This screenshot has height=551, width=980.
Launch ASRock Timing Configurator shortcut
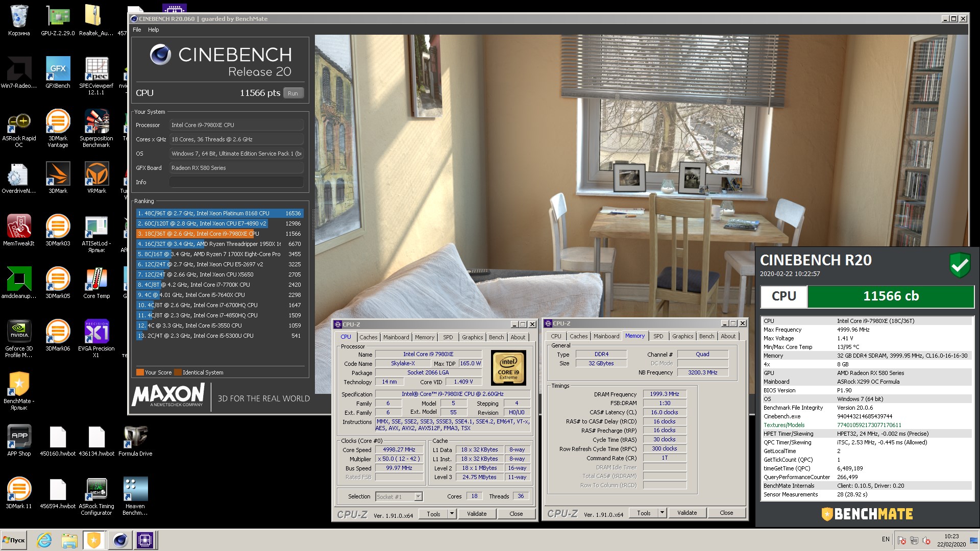click(x=96, y=496)
